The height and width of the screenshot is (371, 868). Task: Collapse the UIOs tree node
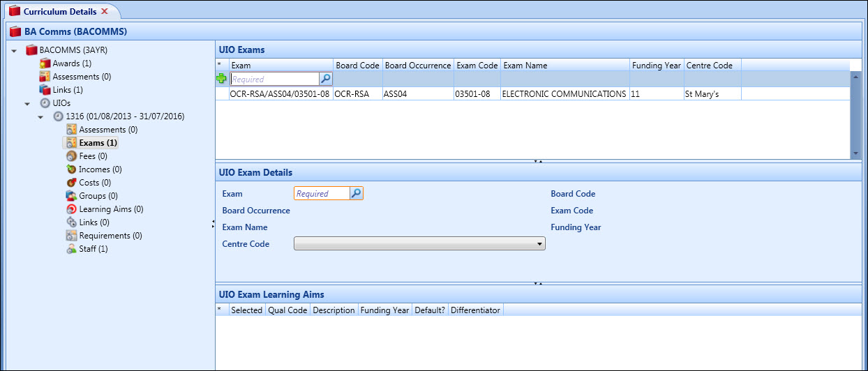coord(27,104)
